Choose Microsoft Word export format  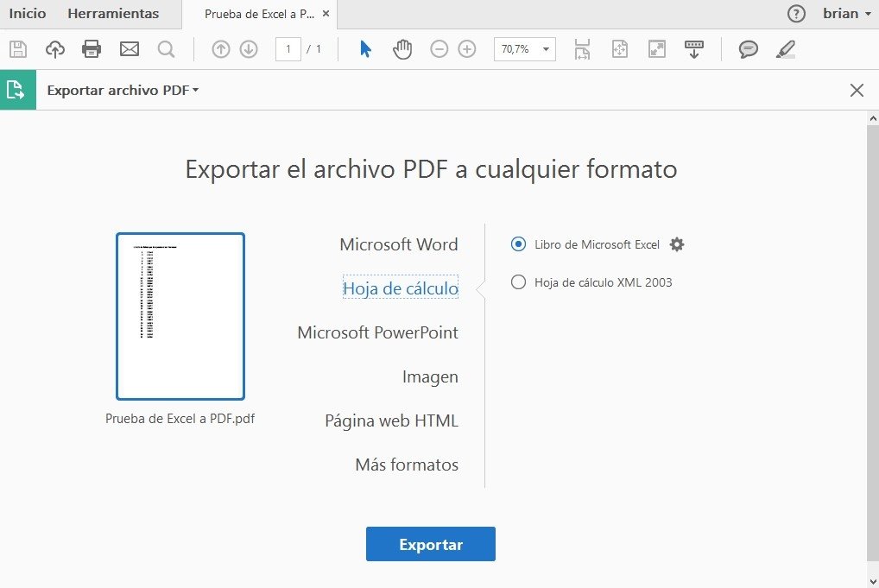pos(399,244)
